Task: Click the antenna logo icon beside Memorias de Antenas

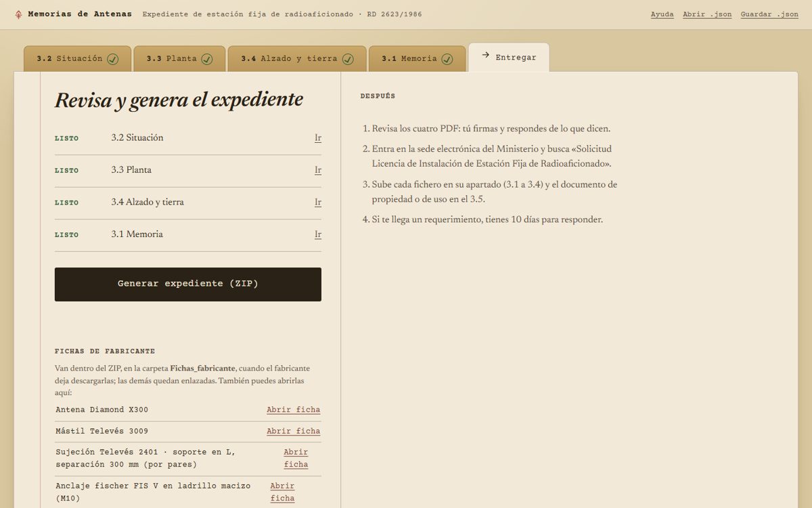Action: [x=18, y=14]
